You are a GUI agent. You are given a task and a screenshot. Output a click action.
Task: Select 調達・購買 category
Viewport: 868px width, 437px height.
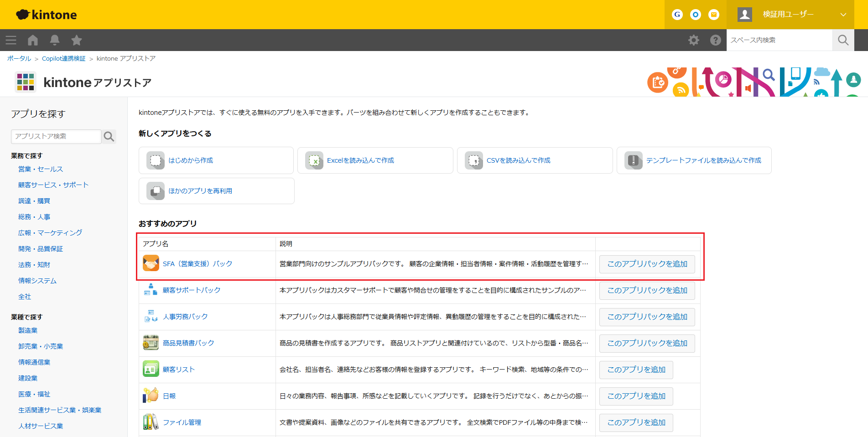(x=34, y=201)
